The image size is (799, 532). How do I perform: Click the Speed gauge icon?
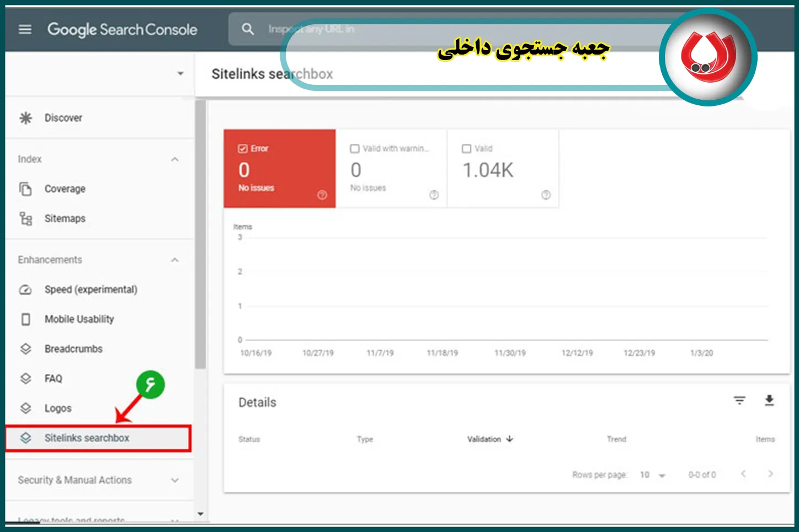[x=25, y=289]
